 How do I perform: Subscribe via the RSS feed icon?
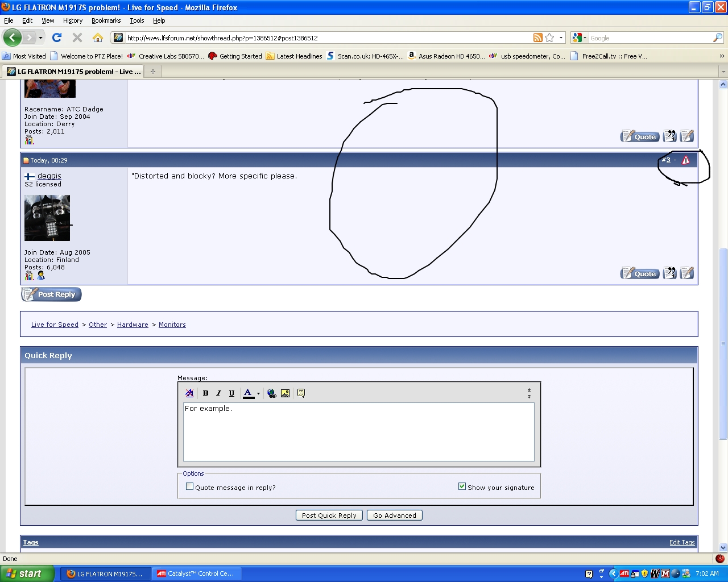tap(537, 38)
